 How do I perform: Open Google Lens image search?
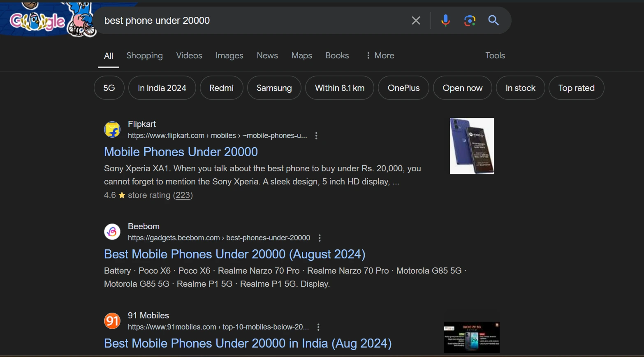(470, 21)
